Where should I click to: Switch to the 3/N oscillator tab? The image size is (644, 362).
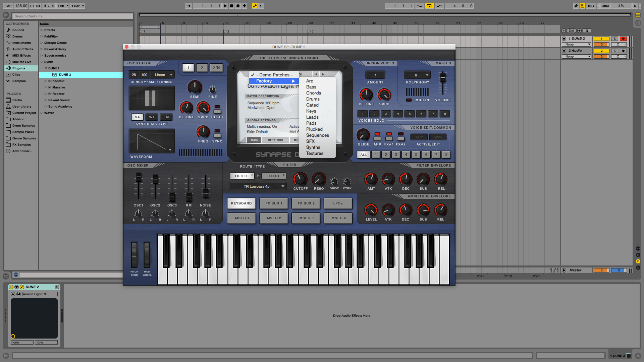216,68
